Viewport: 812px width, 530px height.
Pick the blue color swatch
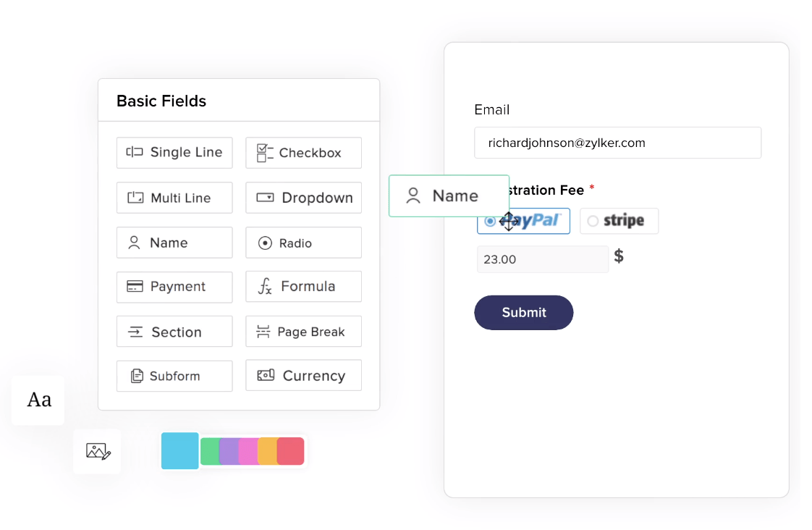click(179, 450)
